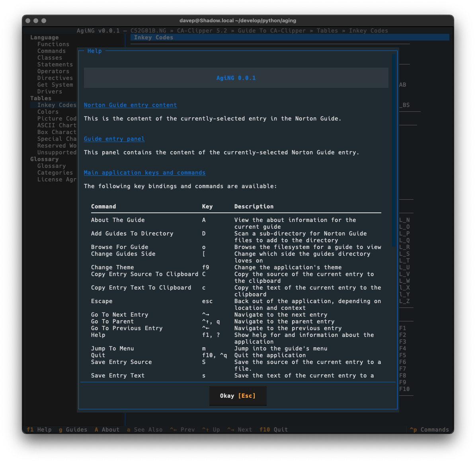Image resolution: width=476 pixels, height=463 pixels.
Task: Select Inkey Codes under Tables
Action: point(53,105)
